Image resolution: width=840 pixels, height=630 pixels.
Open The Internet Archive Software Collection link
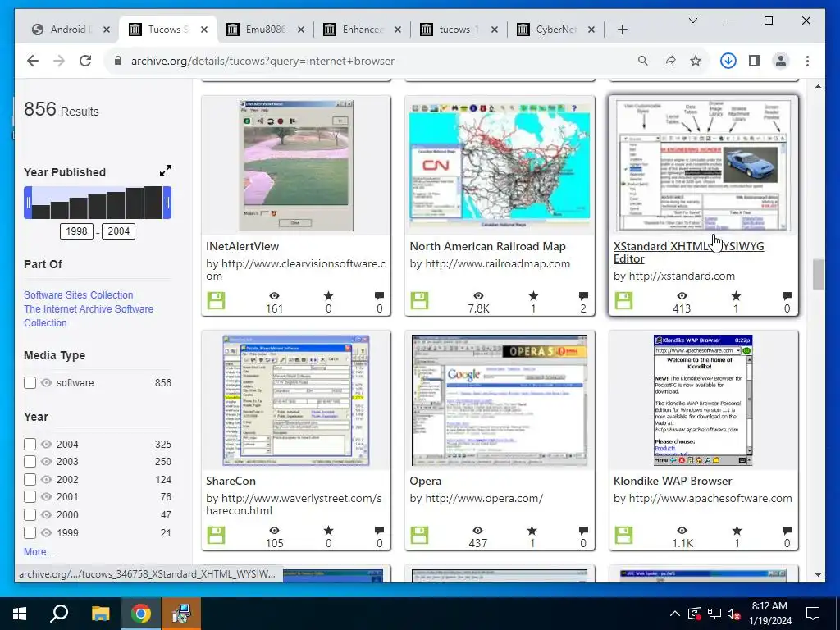(x=89, y=316)
